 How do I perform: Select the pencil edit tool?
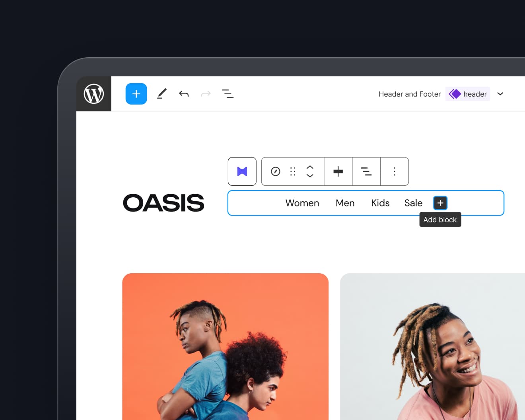[x=162, y=94]
